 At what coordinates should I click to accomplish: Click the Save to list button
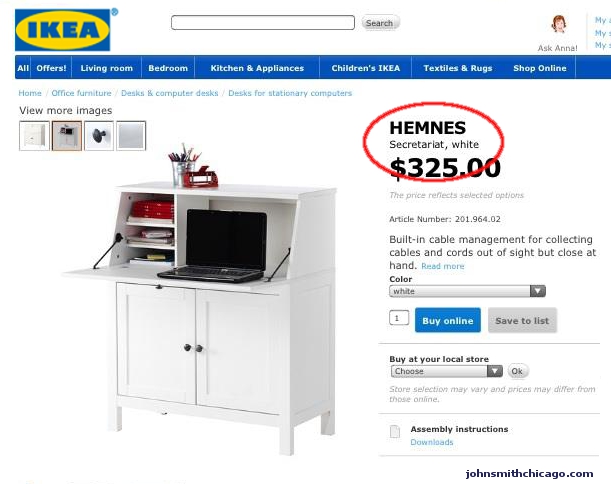(522, 320)
